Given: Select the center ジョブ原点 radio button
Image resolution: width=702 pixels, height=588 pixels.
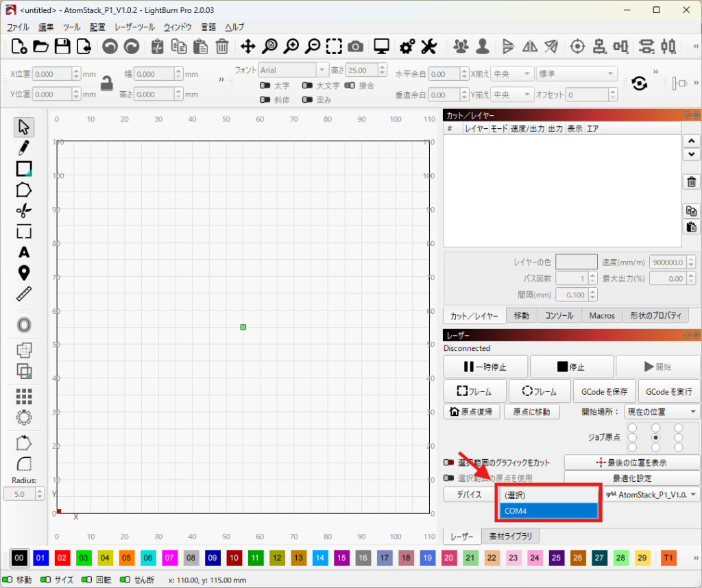Looking at the screenshot, I should (x=655, y=437).
